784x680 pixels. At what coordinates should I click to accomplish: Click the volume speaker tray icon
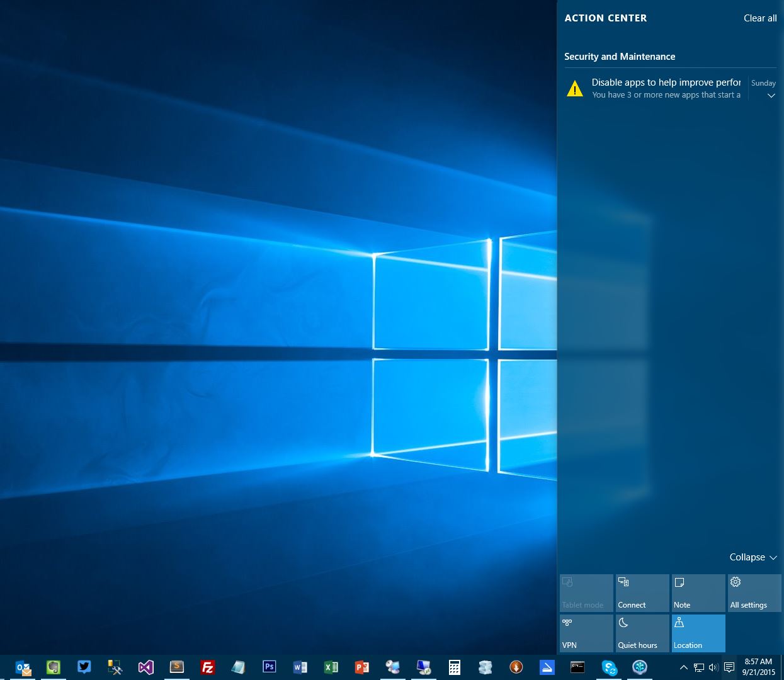(713, 667)
